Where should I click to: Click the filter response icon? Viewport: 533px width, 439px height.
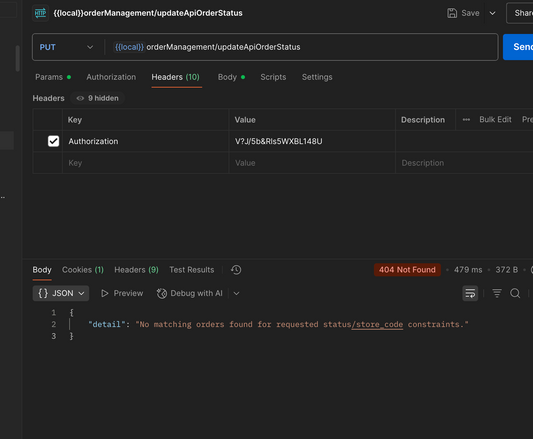point(497,293)
